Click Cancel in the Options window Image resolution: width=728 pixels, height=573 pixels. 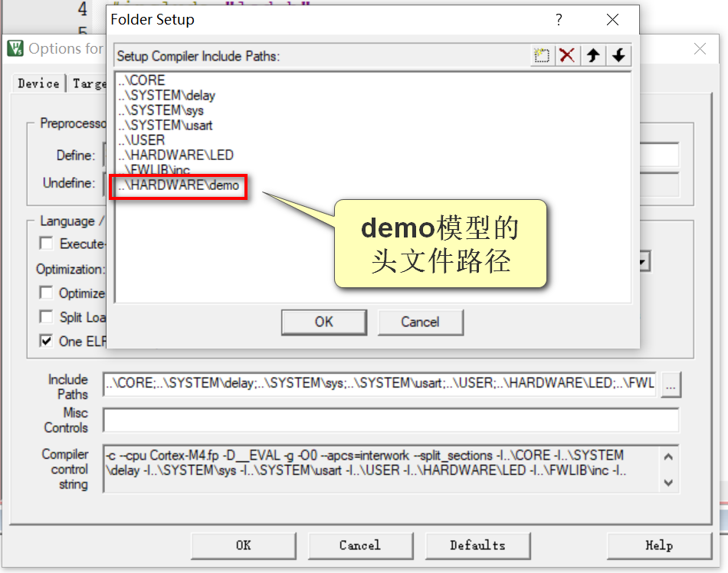360,545
